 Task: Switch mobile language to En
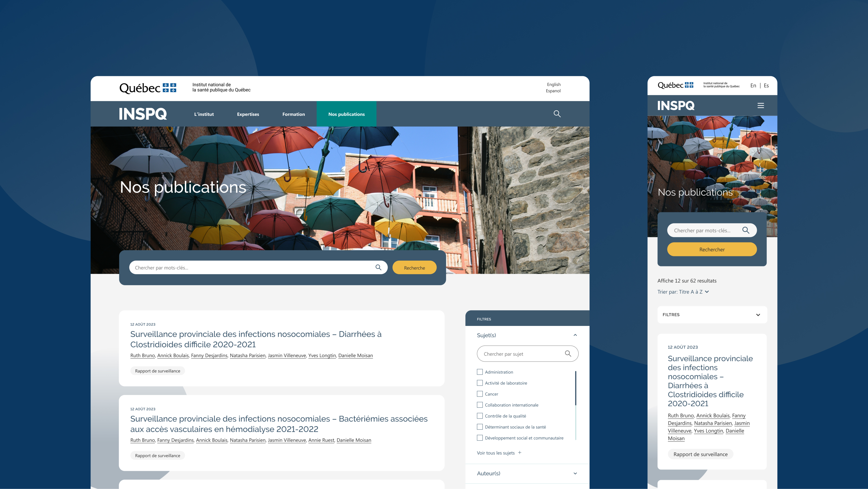pos(753,86)
